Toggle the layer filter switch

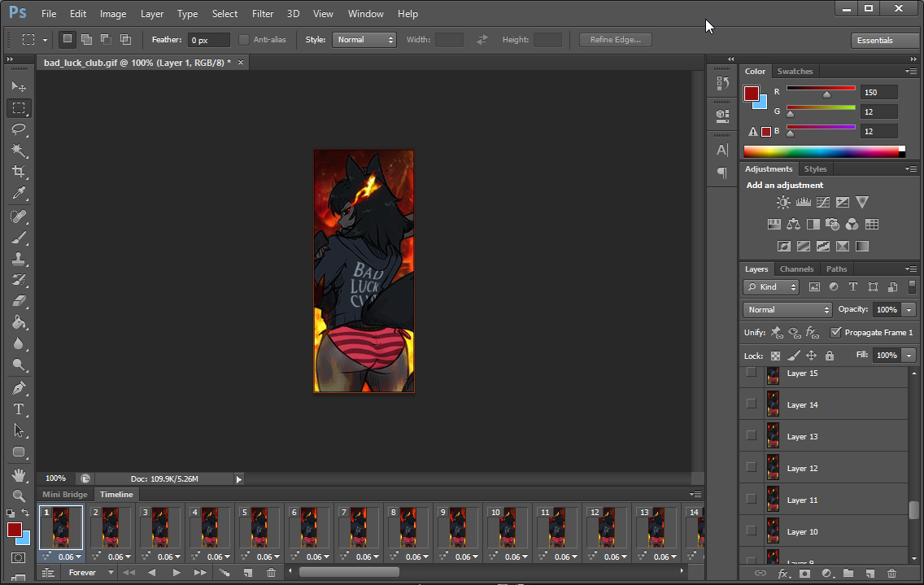913,286
